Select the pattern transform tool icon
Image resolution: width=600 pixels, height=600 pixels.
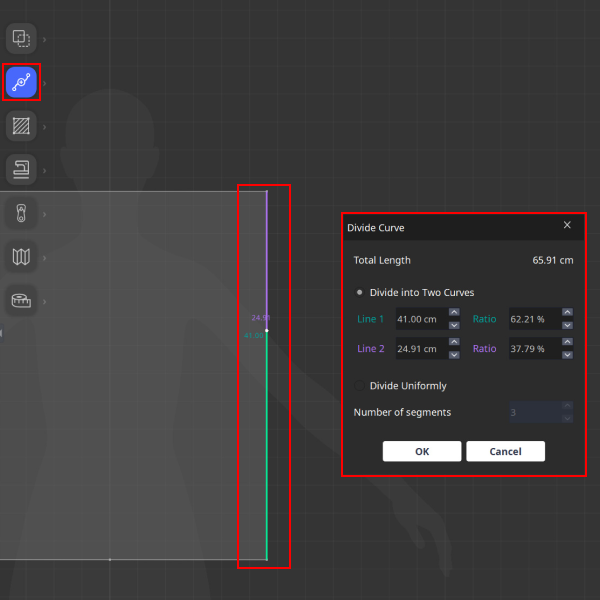click(21, 39)
